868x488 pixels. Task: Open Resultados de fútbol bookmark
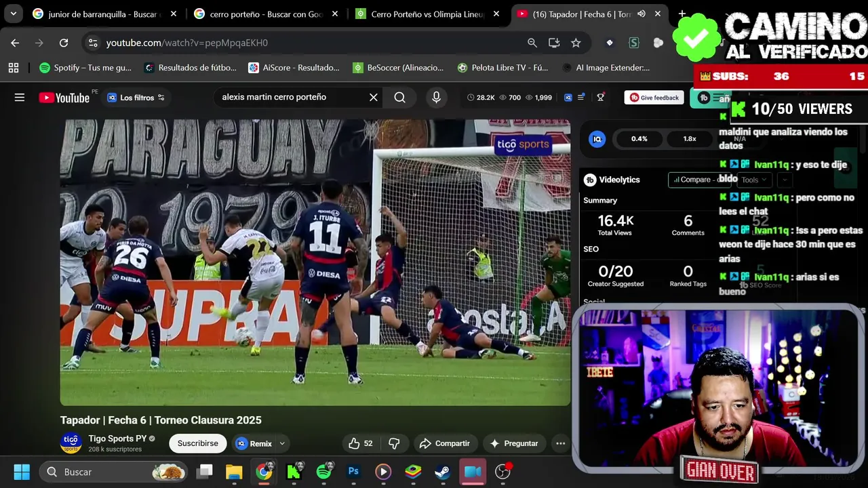[x=191, y=68]
